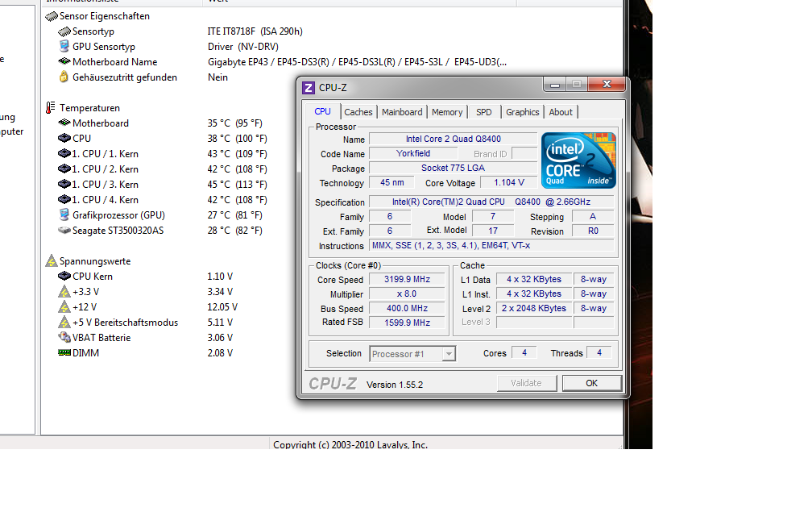This screenshot has height=508, width=812.
Task: Click the Instructions field MMX, SSE list
Action: point(491,246)
